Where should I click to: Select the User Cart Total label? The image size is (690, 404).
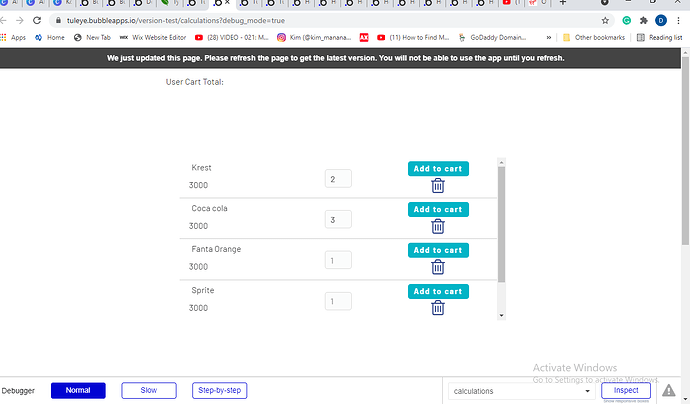click(195, 82)
